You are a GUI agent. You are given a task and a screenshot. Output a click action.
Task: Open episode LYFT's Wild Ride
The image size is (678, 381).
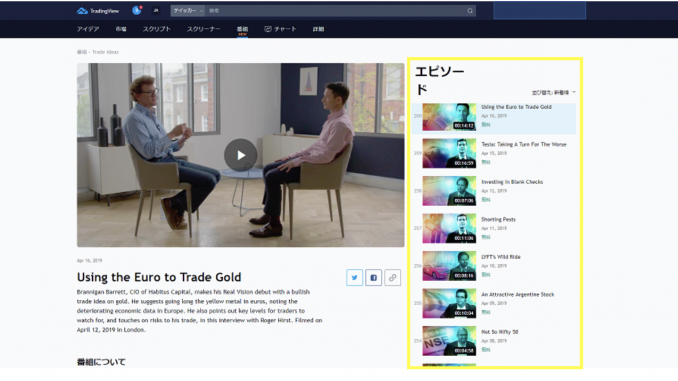click(x=501, y=257)
